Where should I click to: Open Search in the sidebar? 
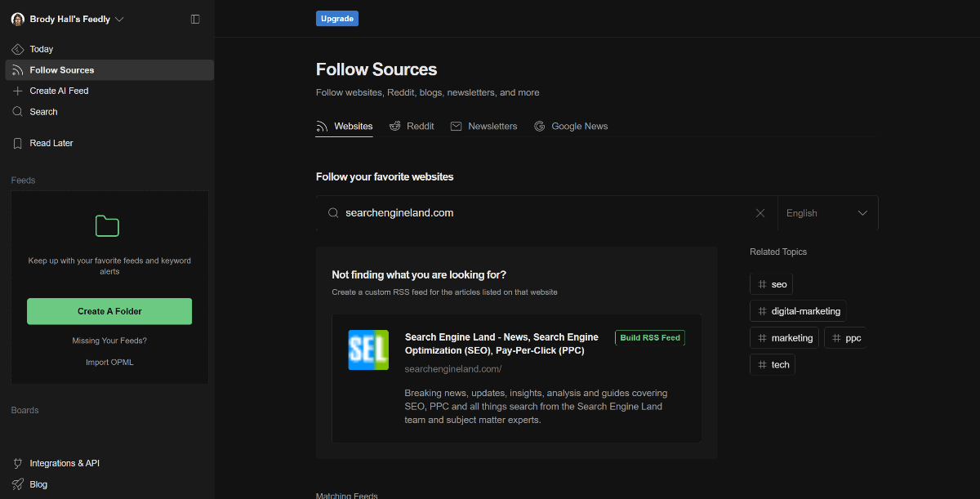tap(109, 112)
